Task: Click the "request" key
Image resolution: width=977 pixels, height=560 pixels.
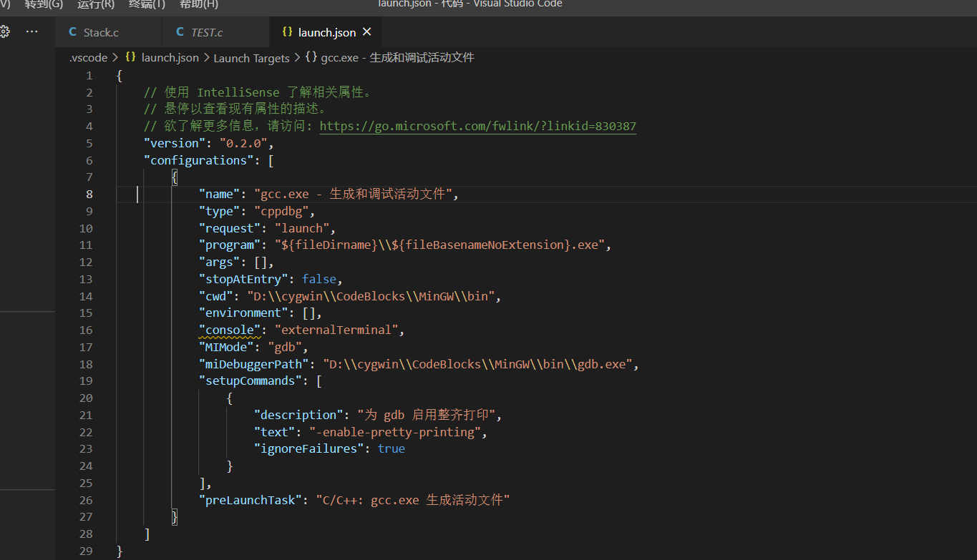Action: pyautogui.click(x=229, y=229)
